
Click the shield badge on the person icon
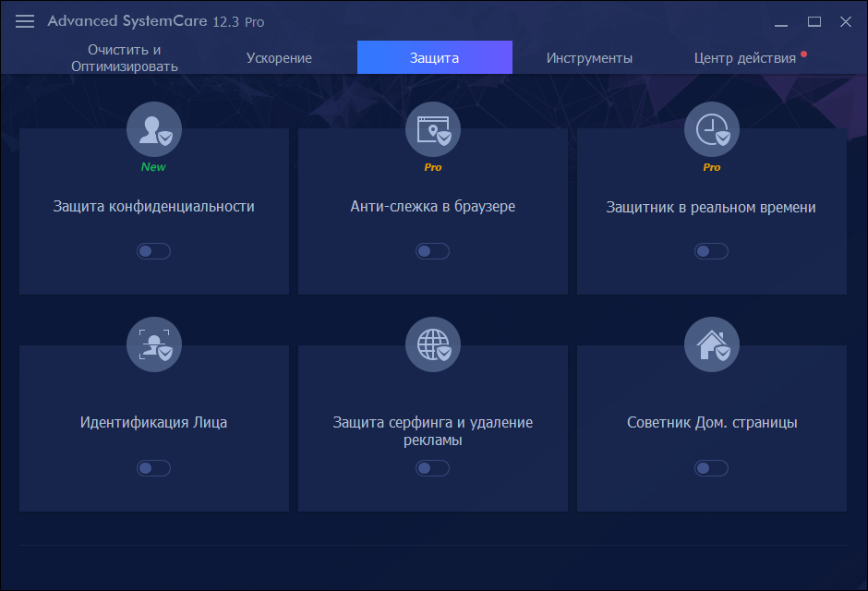[x=167, y=140]
